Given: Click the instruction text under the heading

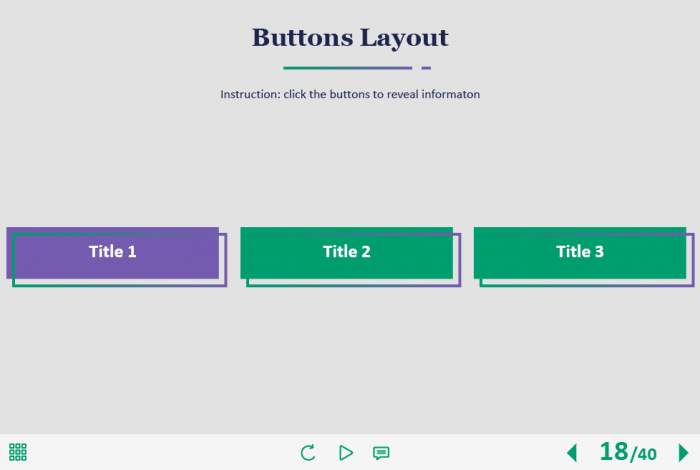Looking at the screenshot, I should tap(350, 94).
